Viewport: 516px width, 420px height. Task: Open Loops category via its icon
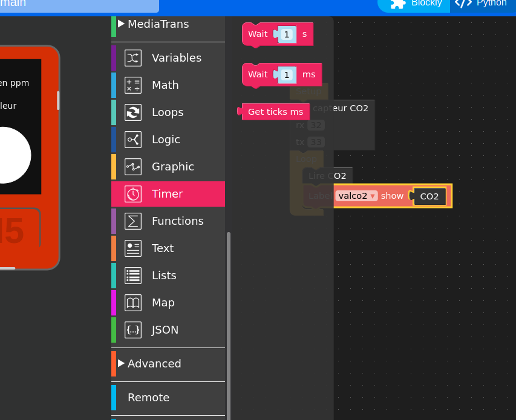click(x=133, y=112)
